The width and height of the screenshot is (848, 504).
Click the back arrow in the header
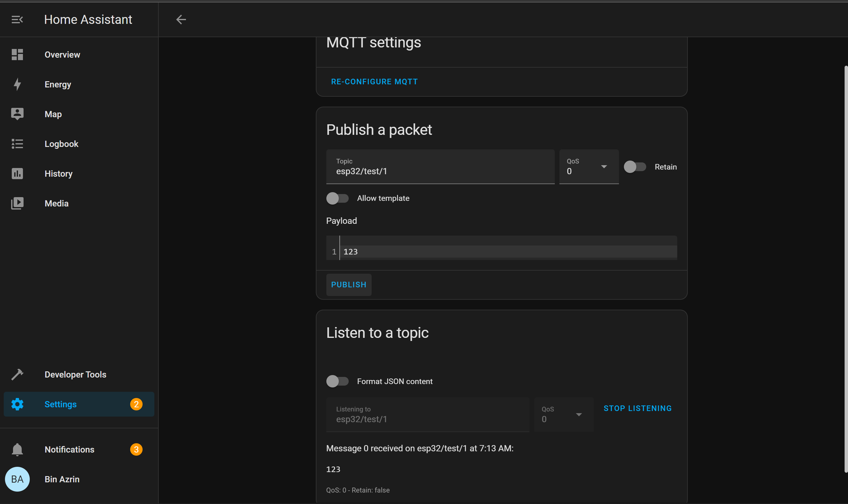(181, 20)
